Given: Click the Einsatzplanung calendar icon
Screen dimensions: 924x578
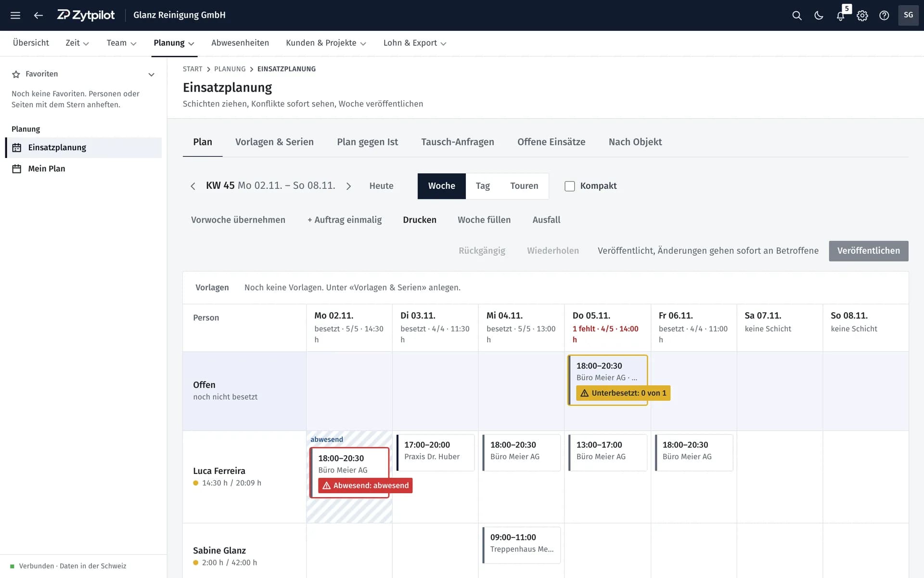Looking at the screenshot, I should (x=17, y=148).
